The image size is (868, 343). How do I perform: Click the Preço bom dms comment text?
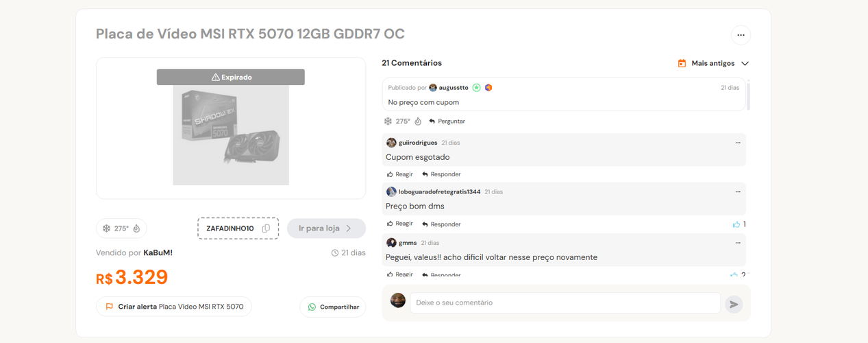click(415, 206)
